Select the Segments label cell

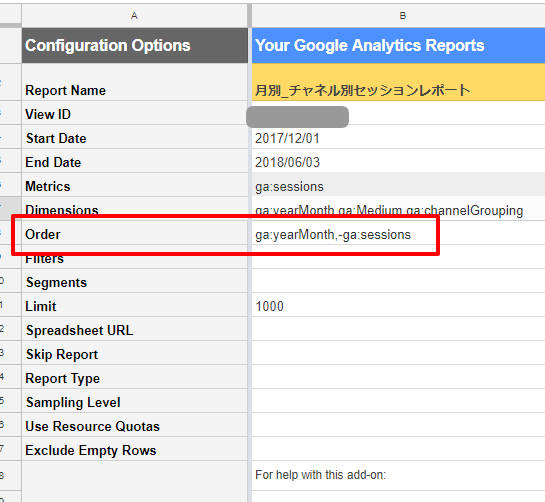click(x=135, y=281)
